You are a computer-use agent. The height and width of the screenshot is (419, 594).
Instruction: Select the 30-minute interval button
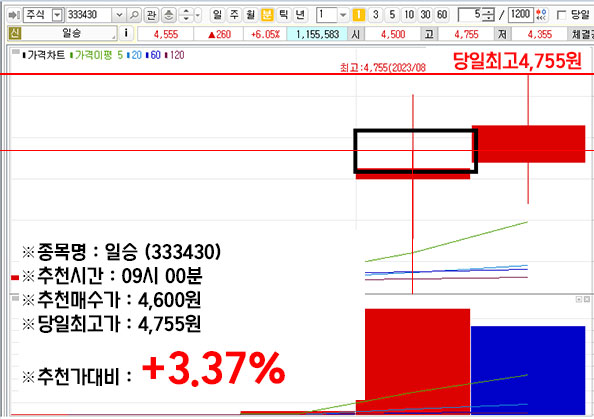coord(425,15)
